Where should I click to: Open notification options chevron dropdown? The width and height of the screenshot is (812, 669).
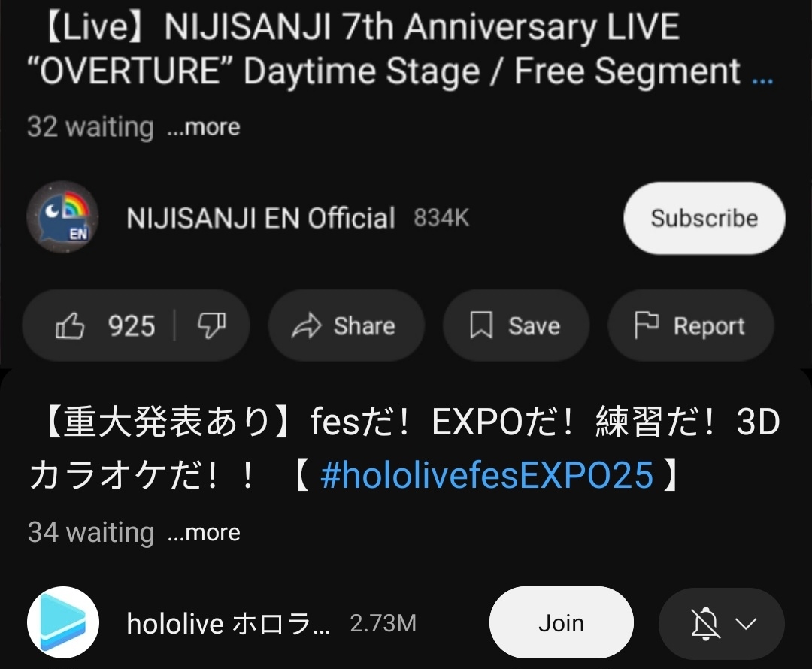pyautogui.click(x=747, y=623)
